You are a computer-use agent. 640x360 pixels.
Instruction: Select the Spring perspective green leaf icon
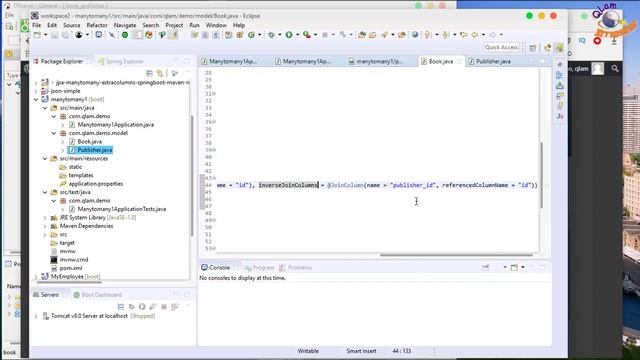(x=559, y=48)
